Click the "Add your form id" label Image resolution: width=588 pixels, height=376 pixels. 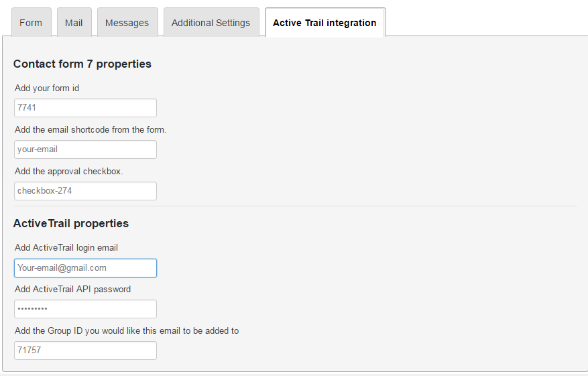47,88
